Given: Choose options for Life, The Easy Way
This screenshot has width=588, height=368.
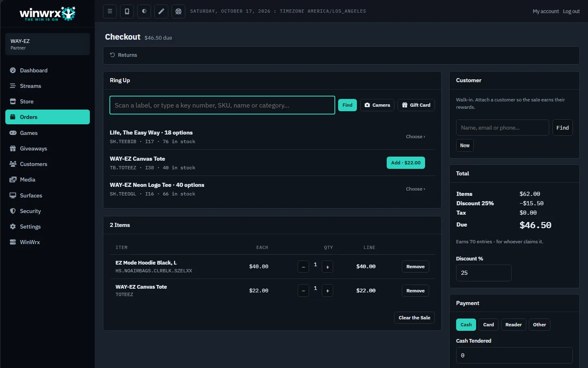Looking at the screenshot, I should [415, 137].
